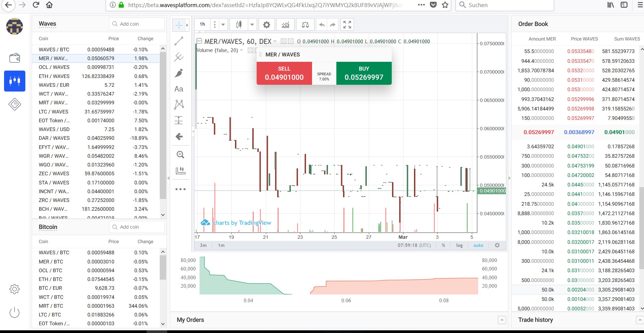The image size is (644, 333).
Task: Select the text Aa annotation tool
Action: coord(179,89)
